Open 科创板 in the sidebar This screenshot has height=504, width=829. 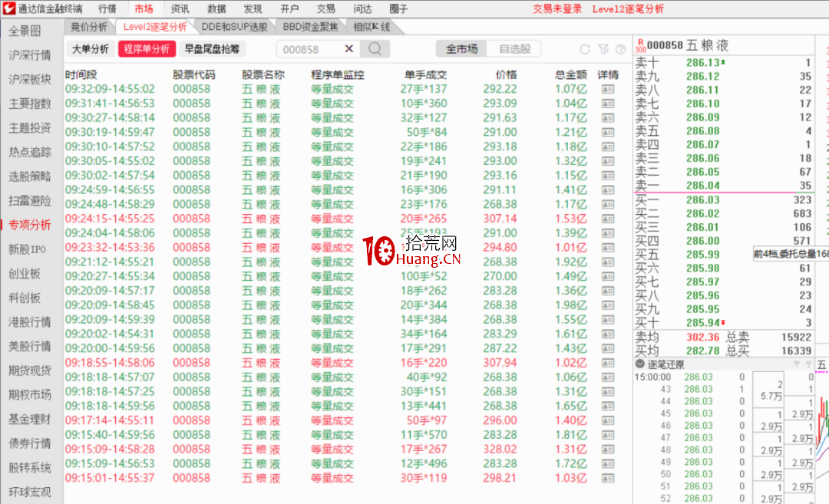(25, 298)
